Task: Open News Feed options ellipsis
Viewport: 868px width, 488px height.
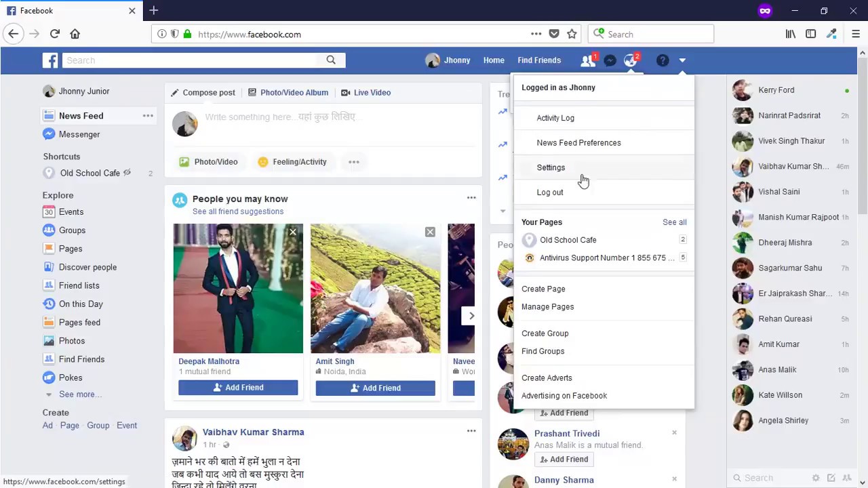Action: tap(148, 116)
